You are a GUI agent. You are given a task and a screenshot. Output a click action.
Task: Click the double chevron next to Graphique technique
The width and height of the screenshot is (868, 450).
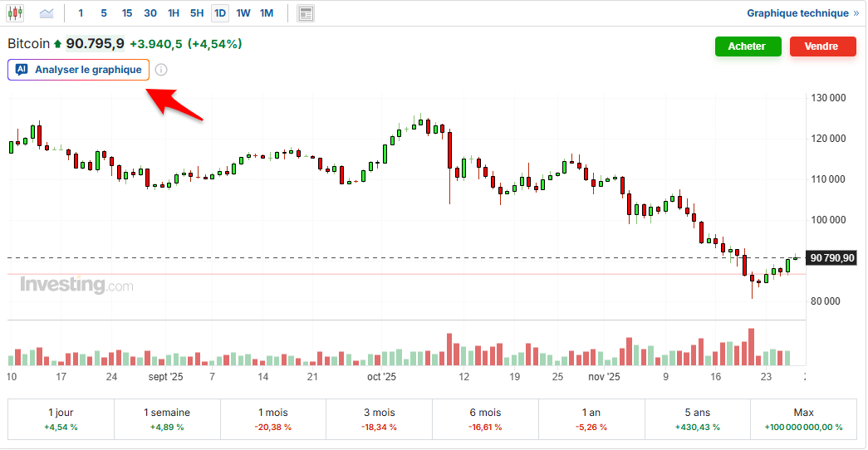point(856,13)
